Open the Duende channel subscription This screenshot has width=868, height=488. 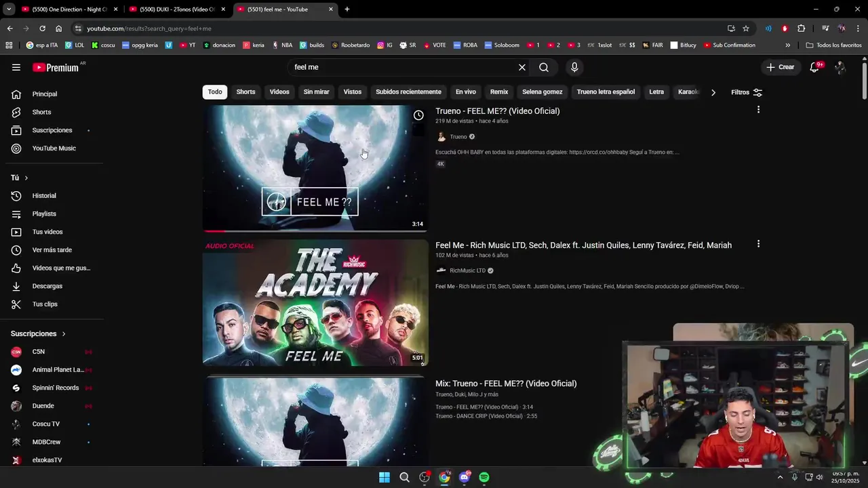(54, 406)
